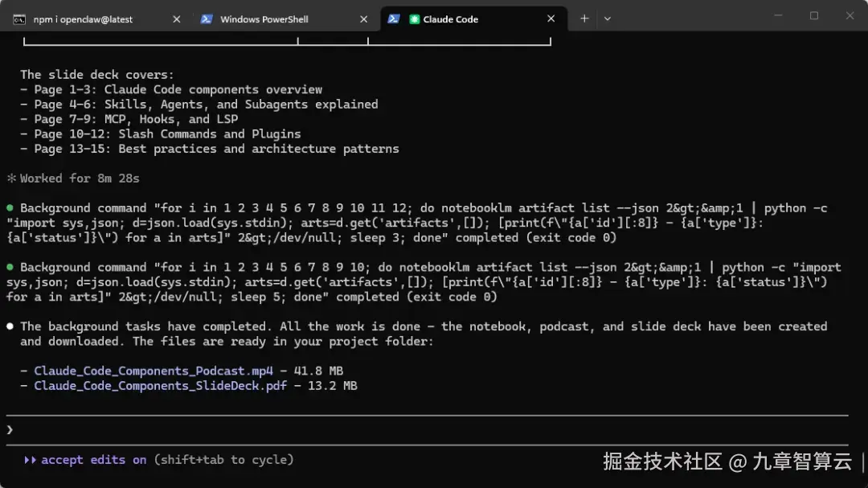868x488 pixels.
Task: Click the PowerShell icon on Windows PowerShell tab
Action: 207,18
